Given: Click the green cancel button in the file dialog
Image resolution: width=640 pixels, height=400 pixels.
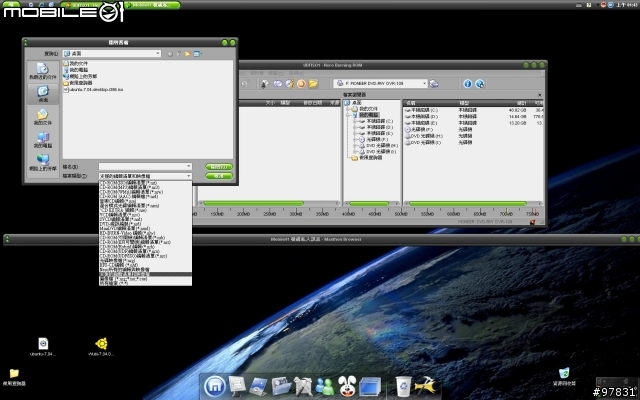Looking at the screenshot, I should point(219,176).
